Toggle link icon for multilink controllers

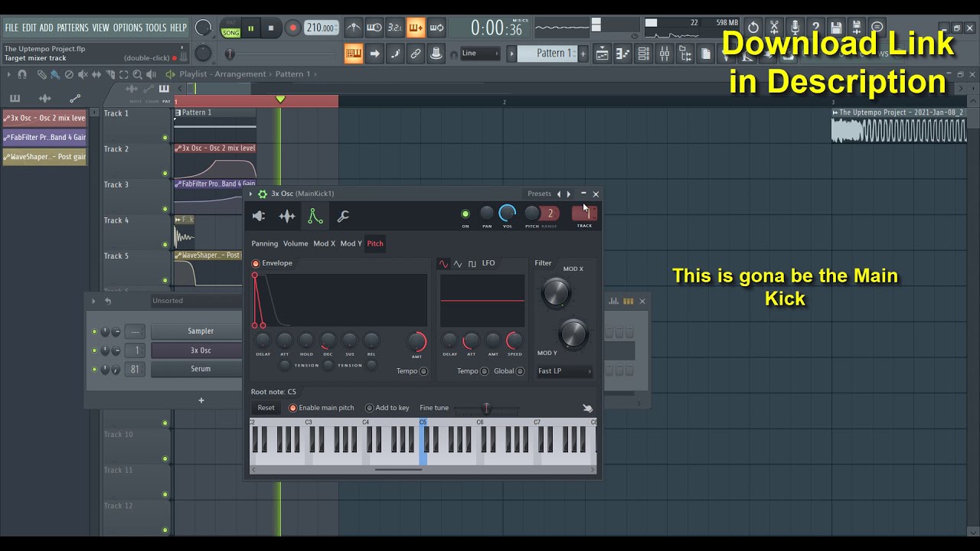[416, 54]
